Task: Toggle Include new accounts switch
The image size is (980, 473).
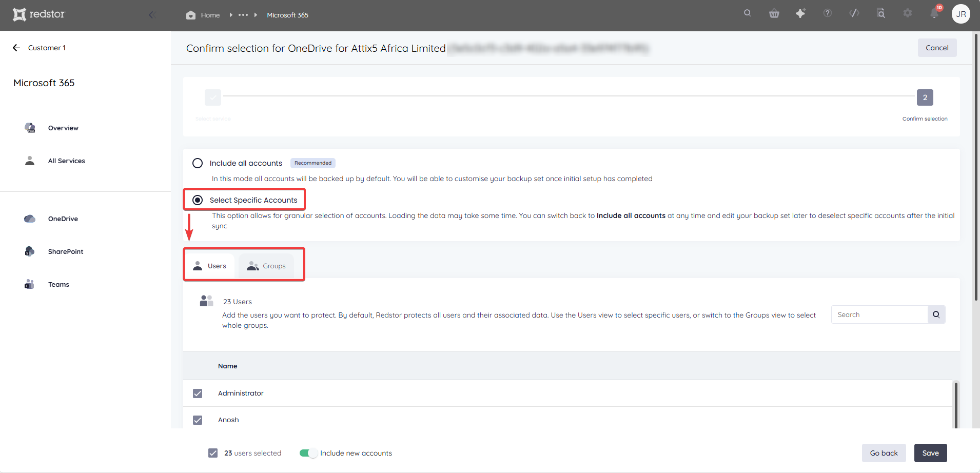Action: [x=308, y=453]
